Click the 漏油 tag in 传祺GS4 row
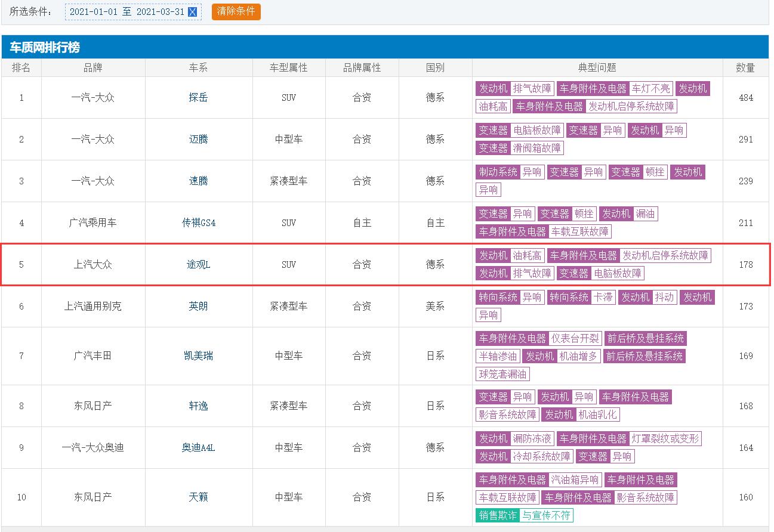Viewport: 774px width, 532px height. 645,214
